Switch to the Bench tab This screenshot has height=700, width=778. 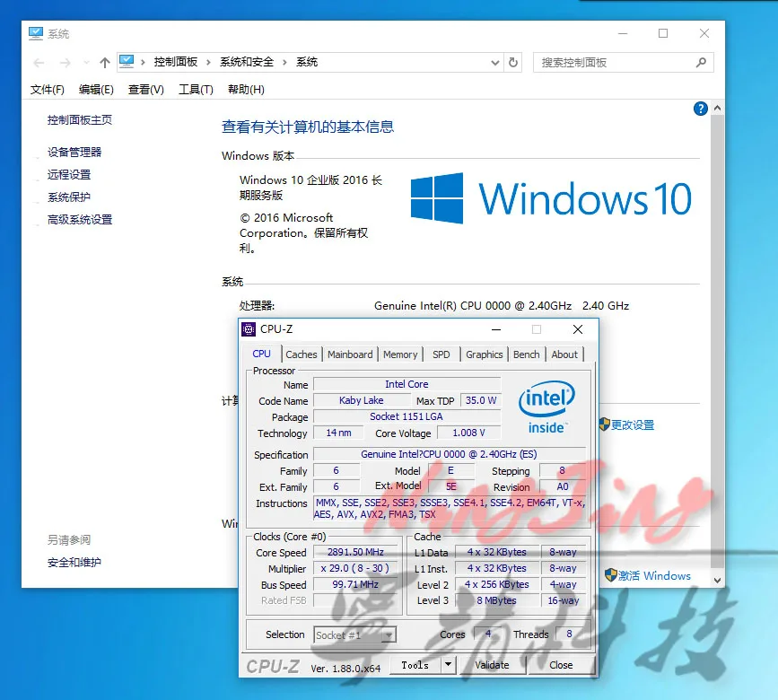tap(527, 354)
